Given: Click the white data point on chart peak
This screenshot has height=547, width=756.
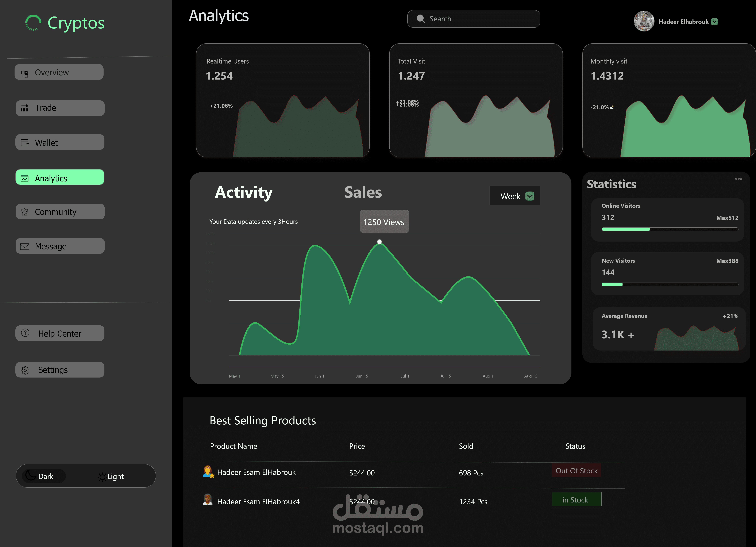Looking at the screenshot, I should 379,241.
